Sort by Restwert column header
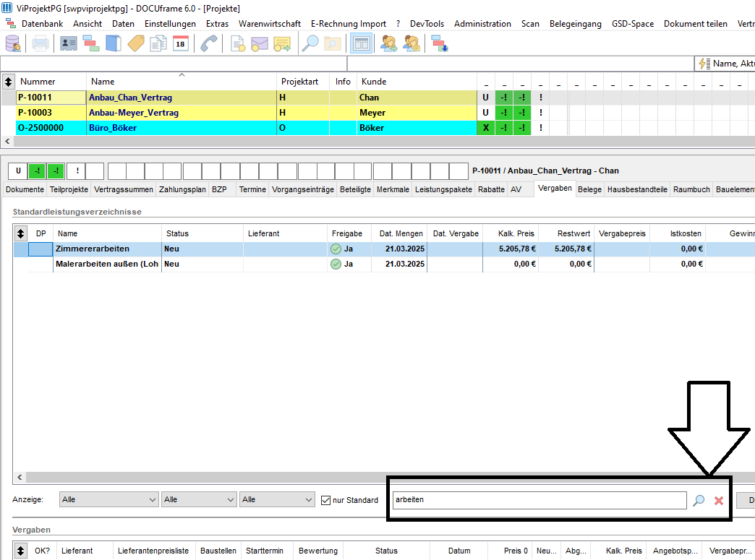755x560 pixels. [566, 233]
